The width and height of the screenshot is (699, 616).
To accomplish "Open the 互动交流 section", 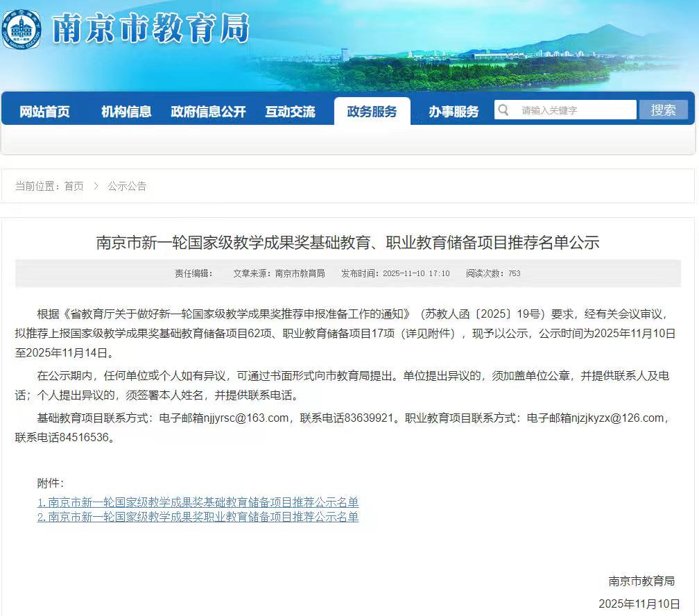I will (290, 111).
